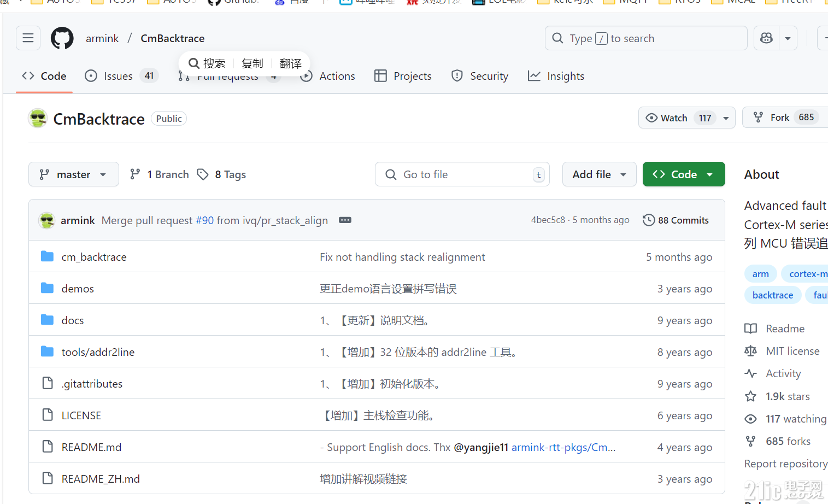Switch to the Actions tab

(328, 76)
